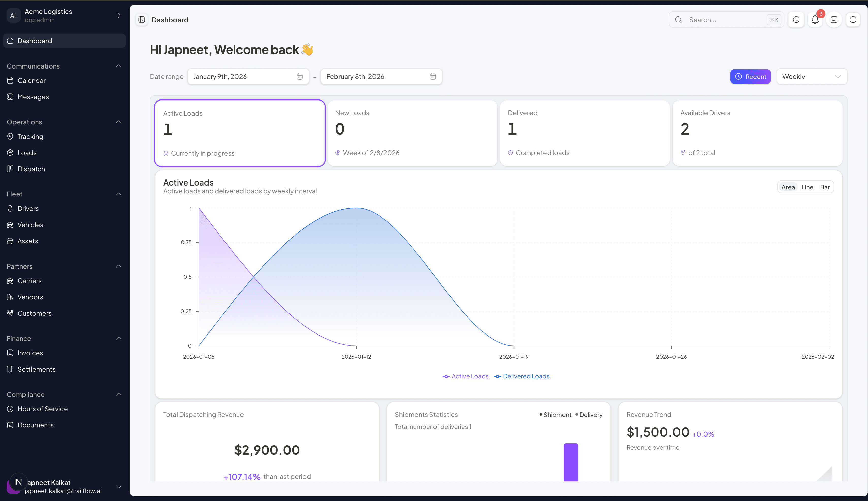View Invoices in the Finance section
868x501 pixels.
(x=30, y=353)
